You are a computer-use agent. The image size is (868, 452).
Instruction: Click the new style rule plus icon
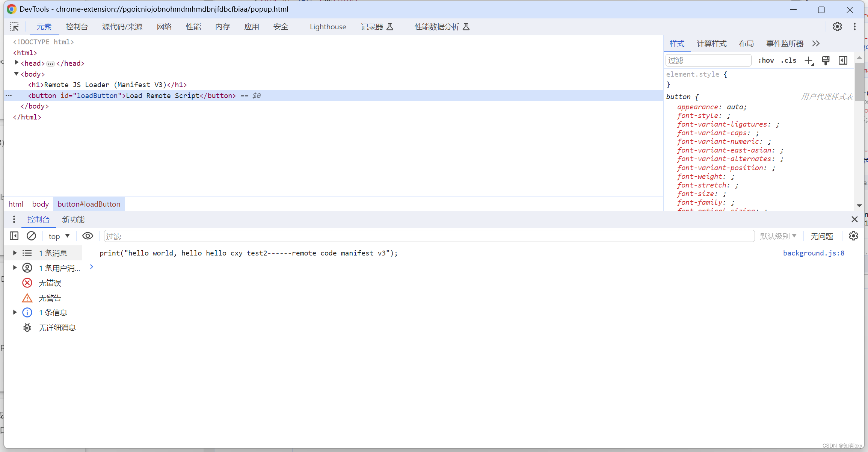pyautogui.click(x=809, y=60)
